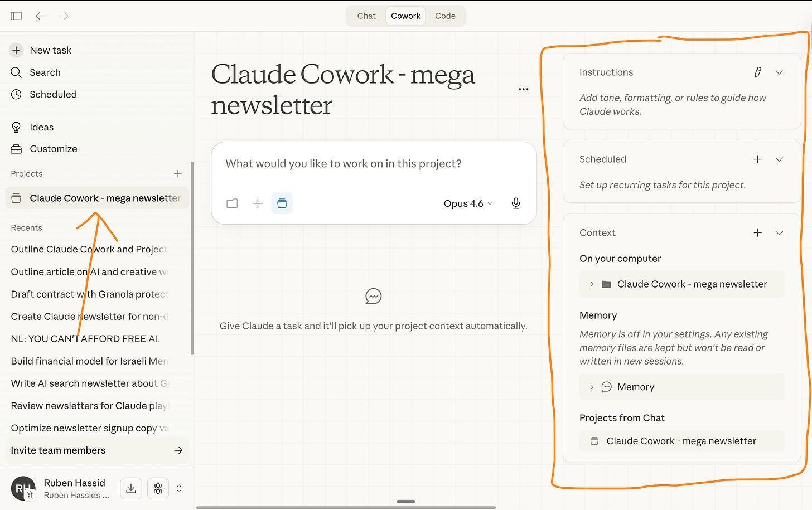The image size is (812, 510).
Task: Switch to the Cowork tab
Action: (x=405, y=16)
